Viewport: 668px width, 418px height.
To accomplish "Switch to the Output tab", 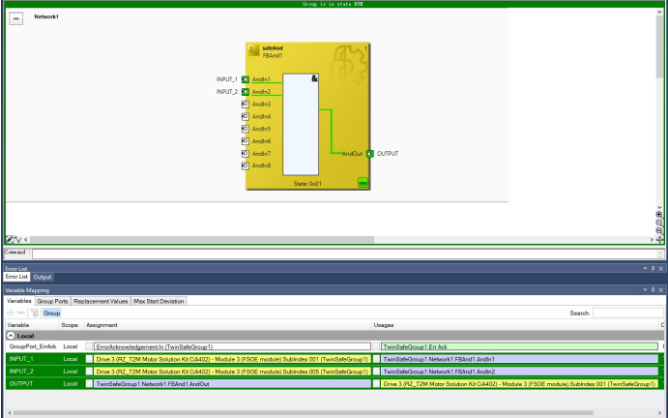I will (x=43, y=277).
